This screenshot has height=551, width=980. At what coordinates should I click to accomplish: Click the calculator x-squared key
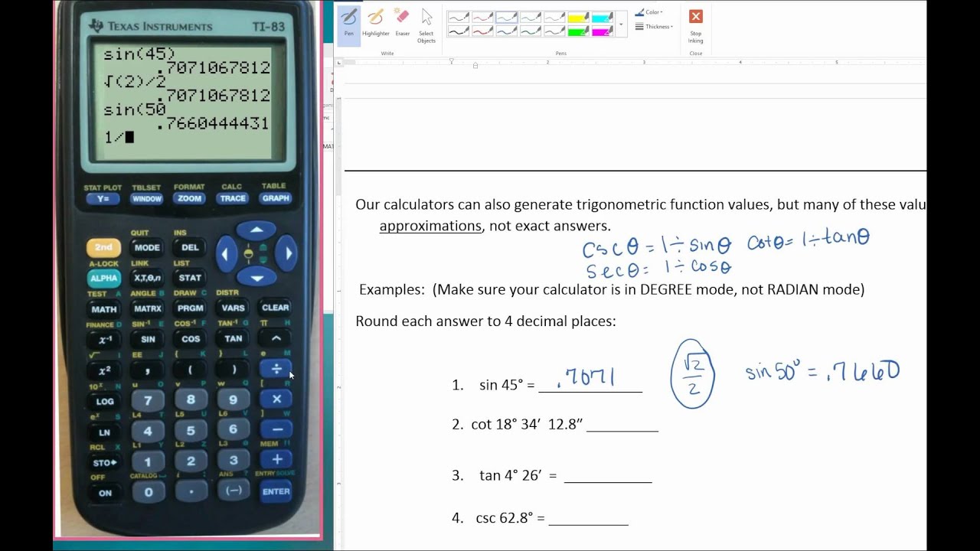(104, 370)
